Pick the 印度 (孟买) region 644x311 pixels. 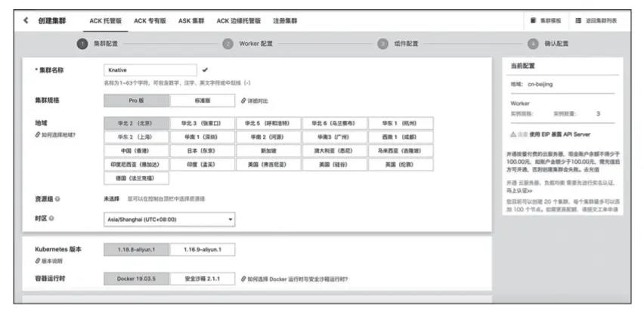point(203,165)
